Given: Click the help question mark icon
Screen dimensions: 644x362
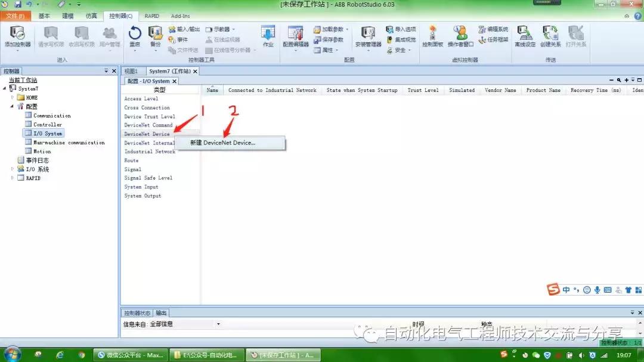Looking at the screenshot, I should click(638, 16).
